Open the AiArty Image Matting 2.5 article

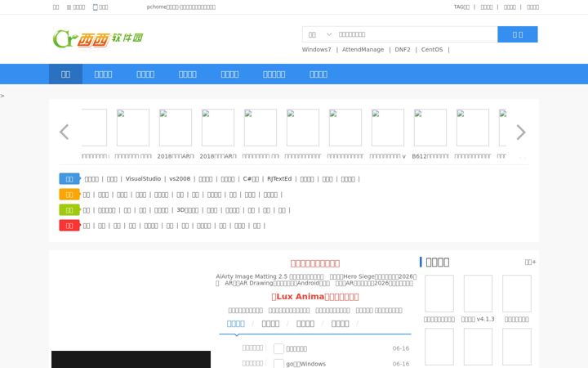coord(269,276)
